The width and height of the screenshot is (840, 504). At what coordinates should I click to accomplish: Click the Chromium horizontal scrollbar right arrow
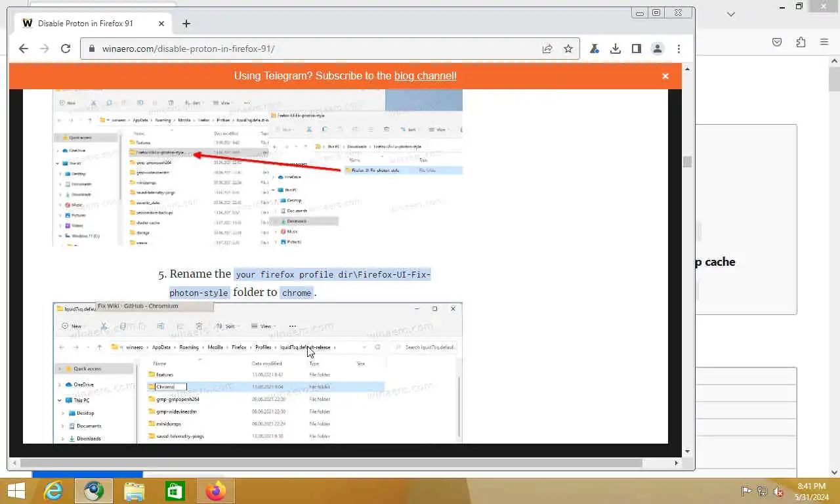pyautogui.click(x=678, y=463)
